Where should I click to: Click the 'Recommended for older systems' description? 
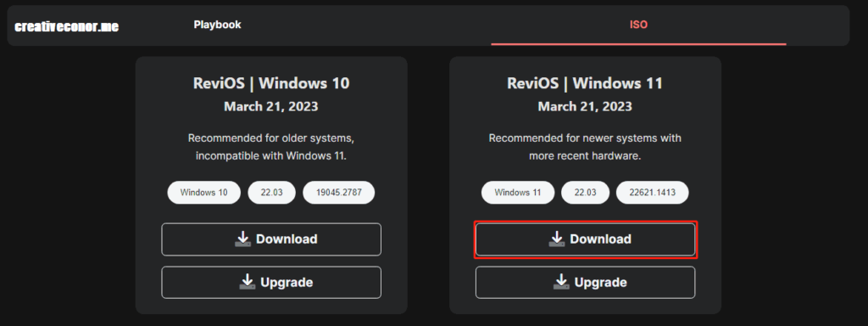click(271, 147)
